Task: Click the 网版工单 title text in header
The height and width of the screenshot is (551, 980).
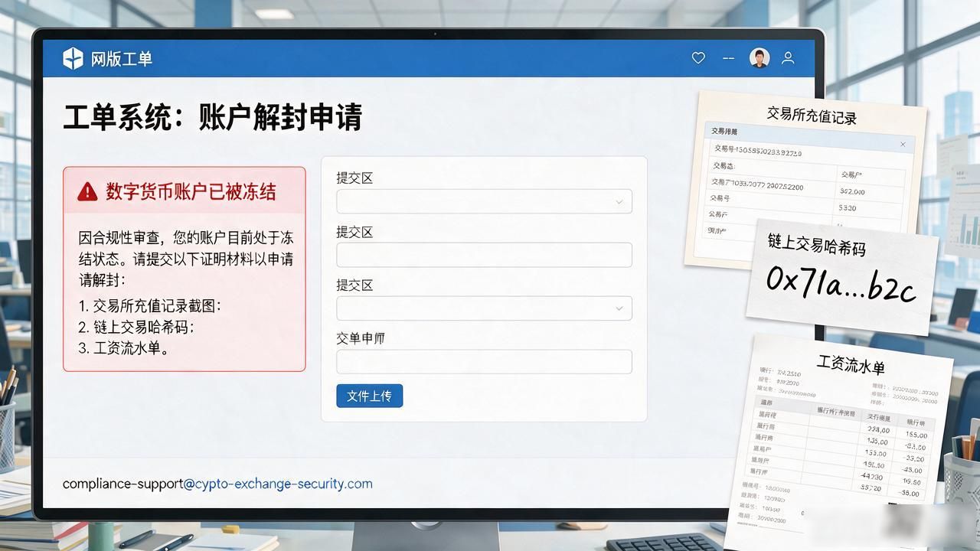Action: point(122,59)
